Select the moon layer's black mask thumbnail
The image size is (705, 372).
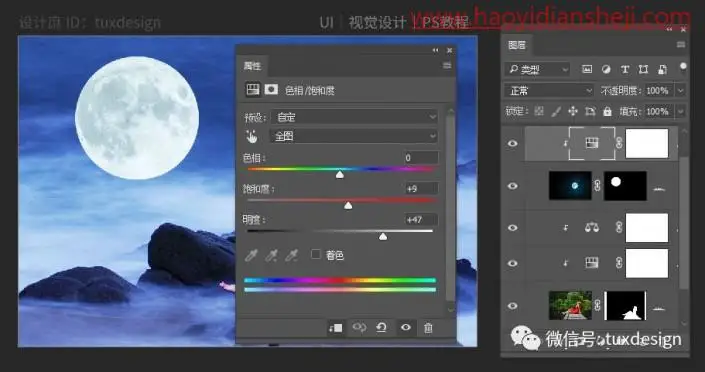pos(625,185)
